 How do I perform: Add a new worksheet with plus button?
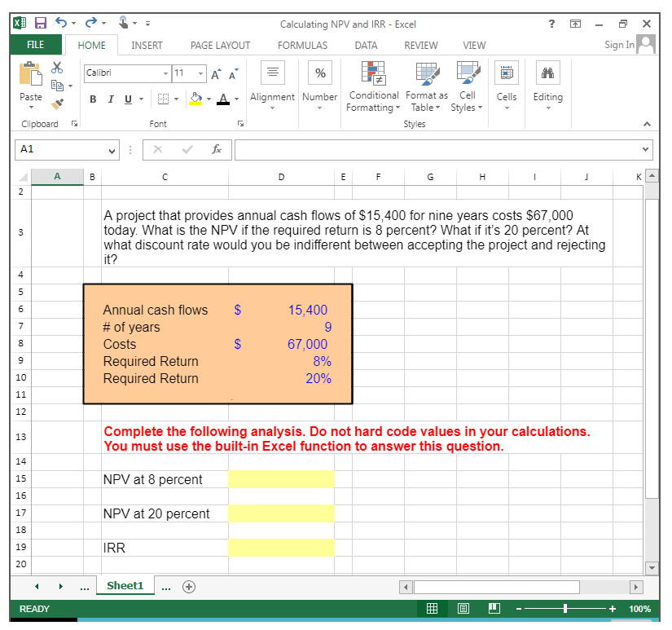[187, 586]
